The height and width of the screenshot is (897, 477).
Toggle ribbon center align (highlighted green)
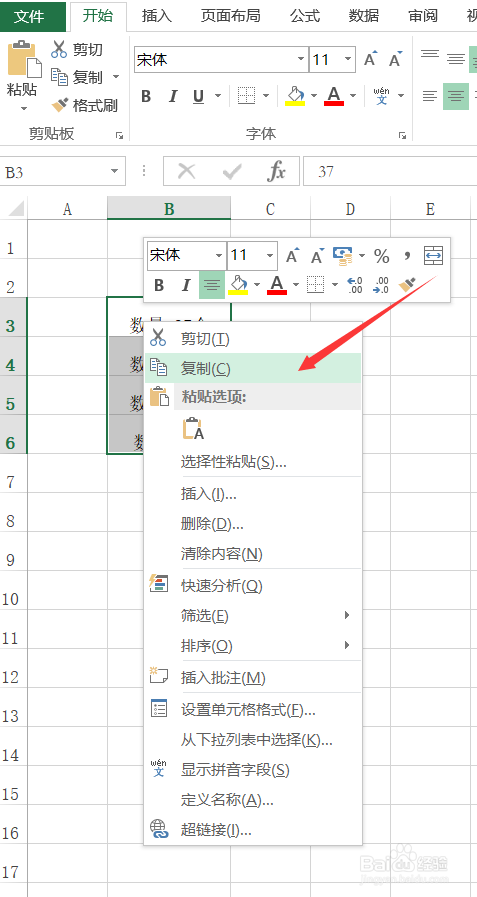(x=455, y=96)
